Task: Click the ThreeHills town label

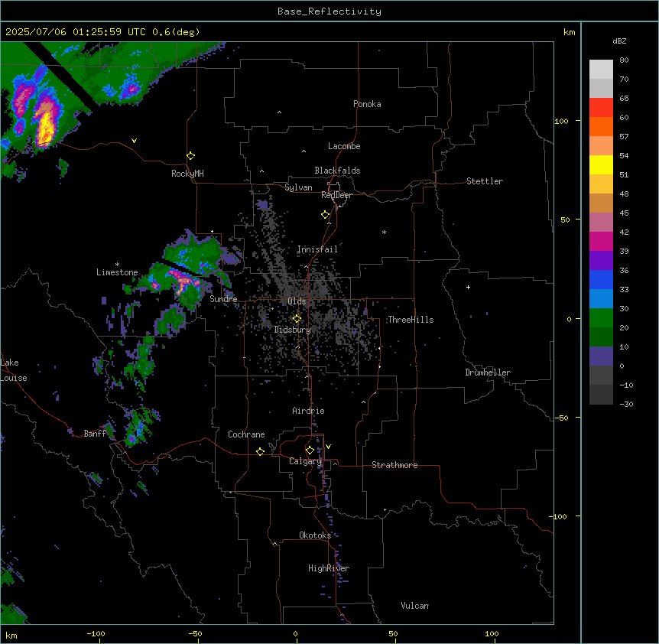Action: coord(411,320)
